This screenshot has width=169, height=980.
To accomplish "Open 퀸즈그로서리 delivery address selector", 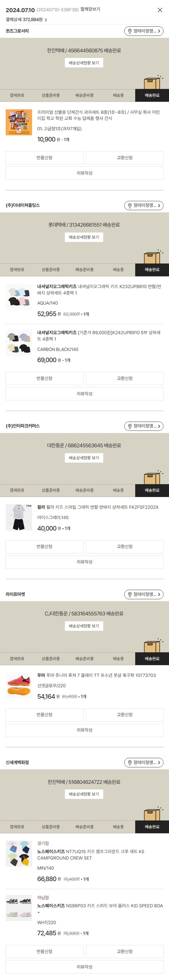I will [144, 31].
